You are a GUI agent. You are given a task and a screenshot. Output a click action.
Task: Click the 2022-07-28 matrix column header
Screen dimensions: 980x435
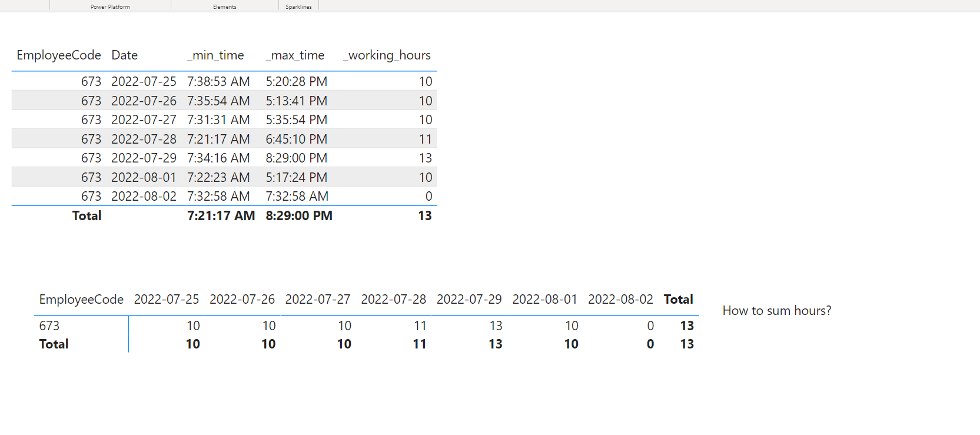(x=394, y=299)
